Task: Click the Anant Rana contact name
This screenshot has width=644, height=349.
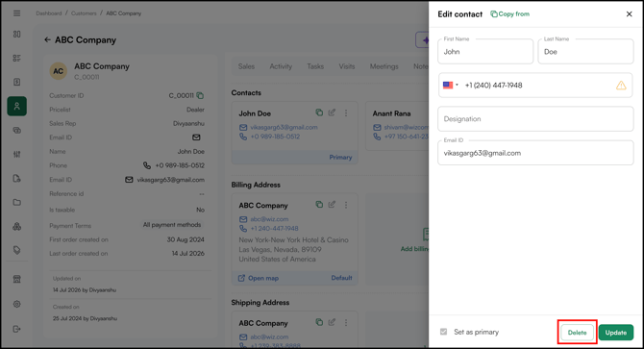Action: 391,113
